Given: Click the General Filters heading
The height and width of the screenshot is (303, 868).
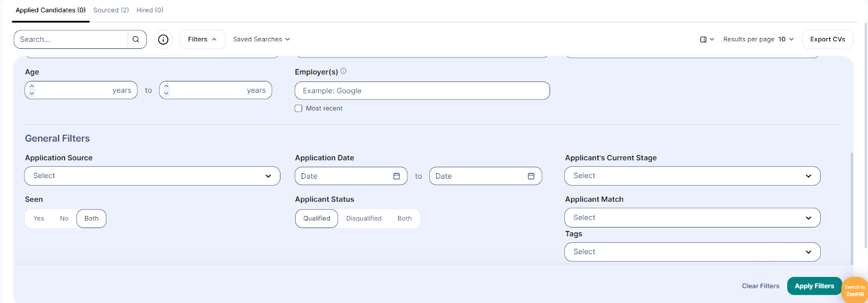Looking at the screenshot, I should 58,138.
